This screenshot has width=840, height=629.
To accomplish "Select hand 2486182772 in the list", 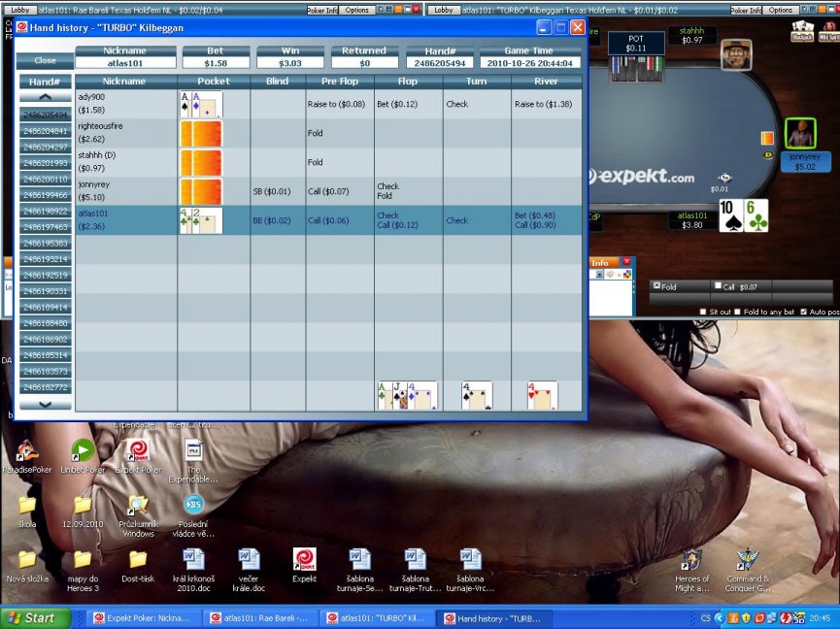I will 46,387.
